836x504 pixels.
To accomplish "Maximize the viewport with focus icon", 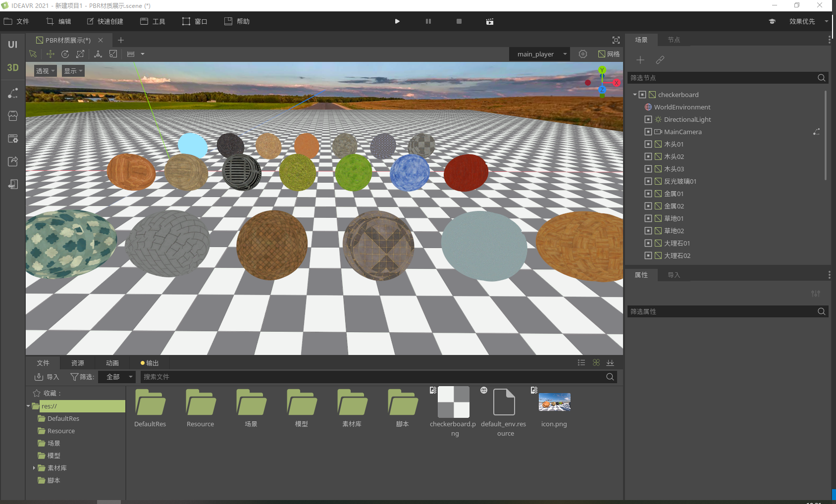I will pyautogui.click(x=616, y=40).
